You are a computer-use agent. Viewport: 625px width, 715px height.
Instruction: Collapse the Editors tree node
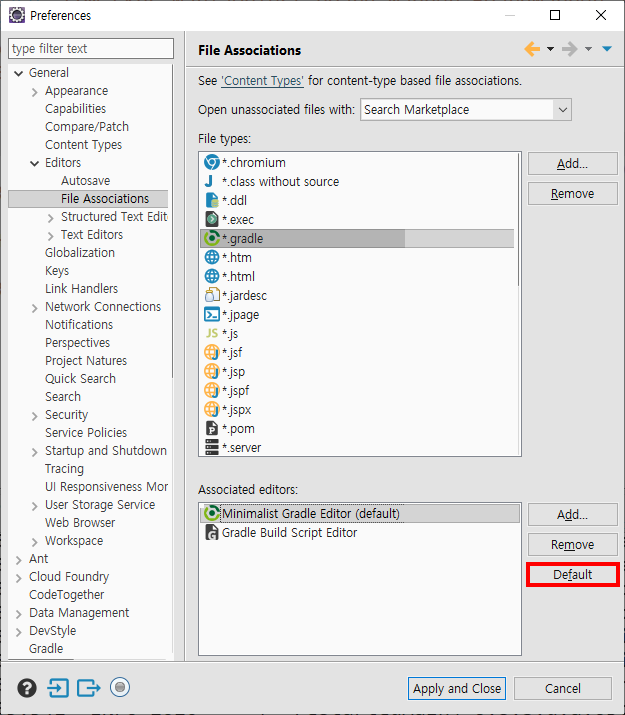pyautogui.click(x=35, y=163)
